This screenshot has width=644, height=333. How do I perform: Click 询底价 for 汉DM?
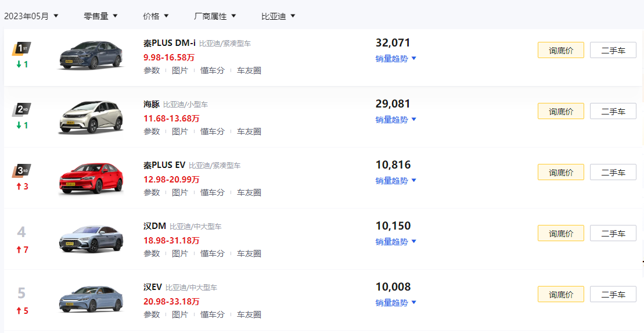(x=560, y=233)
